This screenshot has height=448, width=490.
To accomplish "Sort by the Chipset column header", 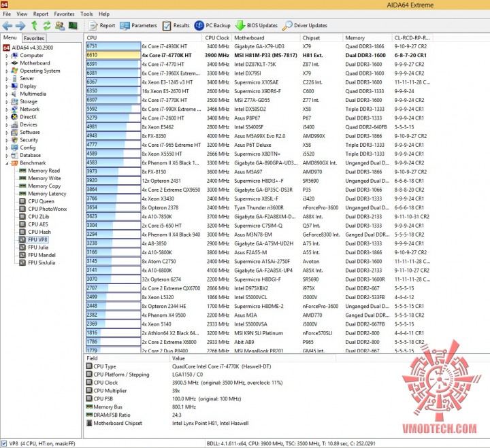I will point(321,38).
